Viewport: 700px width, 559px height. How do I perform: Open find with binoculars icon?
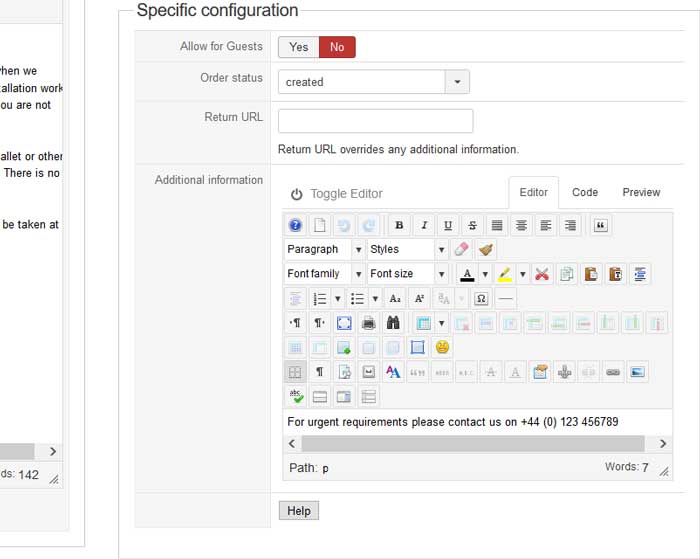click(393, 323)
